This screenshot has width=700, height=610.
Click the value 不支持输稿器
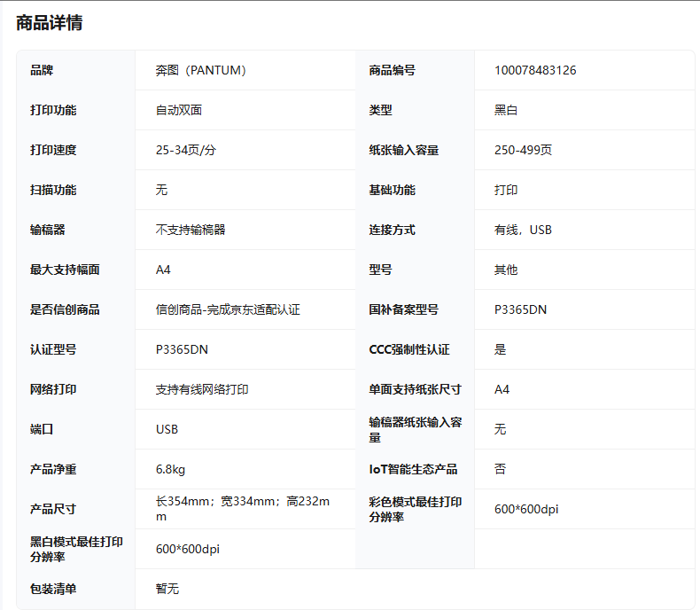[191, 230]
